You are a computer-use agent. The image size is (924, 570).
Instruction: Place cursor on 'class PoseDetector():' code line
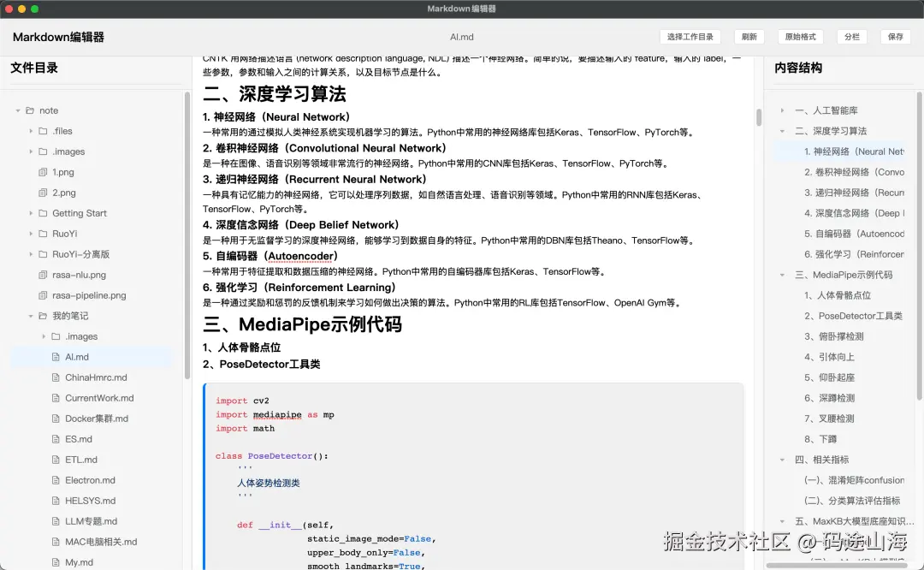[x=272, y=455]
